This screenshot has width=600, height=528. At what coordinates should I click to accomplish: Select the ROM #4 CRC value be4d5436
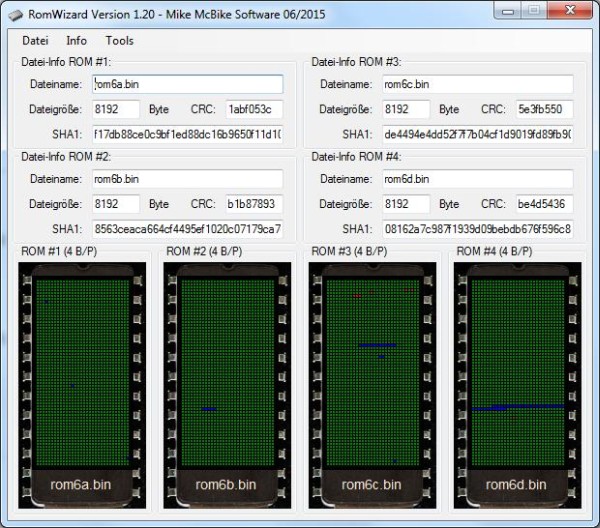click(544, 204)
